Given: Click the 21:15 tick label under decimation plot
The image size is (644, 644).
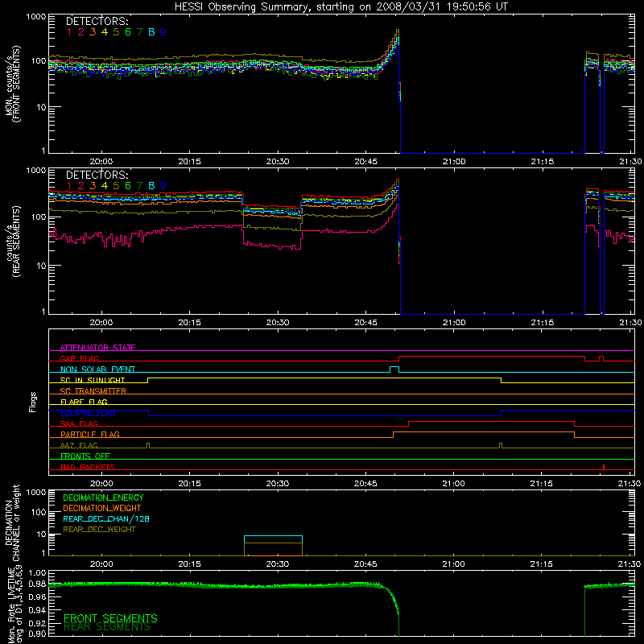Looking at the screenshot, I should pyautogui.click(x=542, y=564).
